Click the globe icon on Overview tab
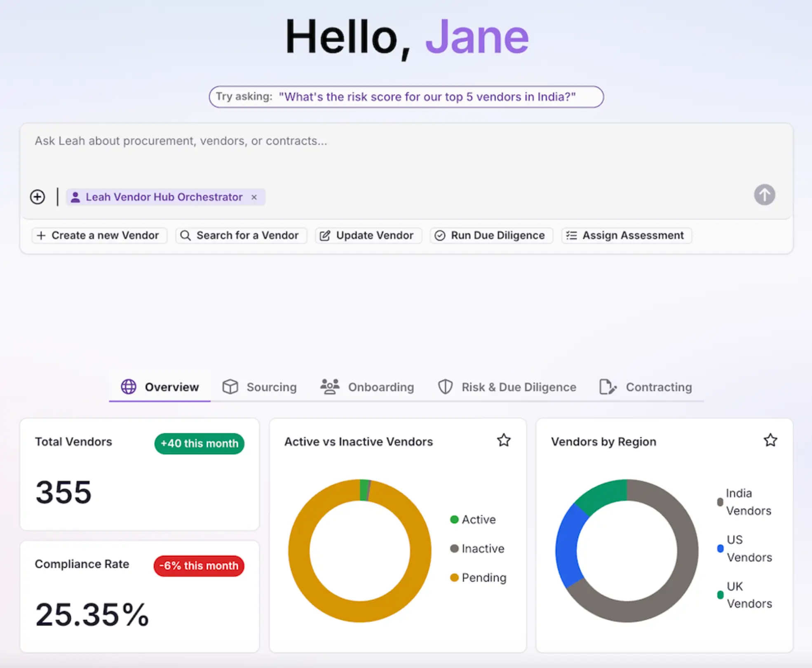Screen dimensions: 812x668 click(x=129, y=387)
